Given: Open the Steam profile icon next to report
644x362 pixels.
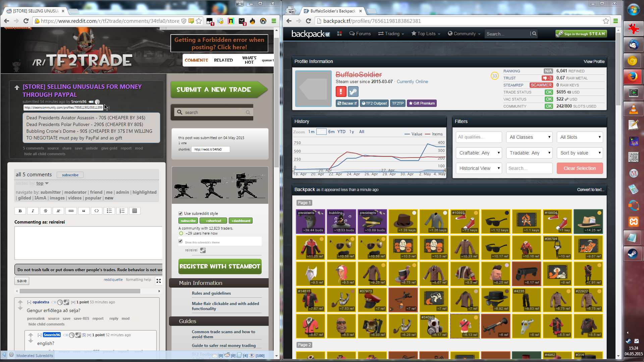Looking at the screenshot, I should [x=353, y=92].
